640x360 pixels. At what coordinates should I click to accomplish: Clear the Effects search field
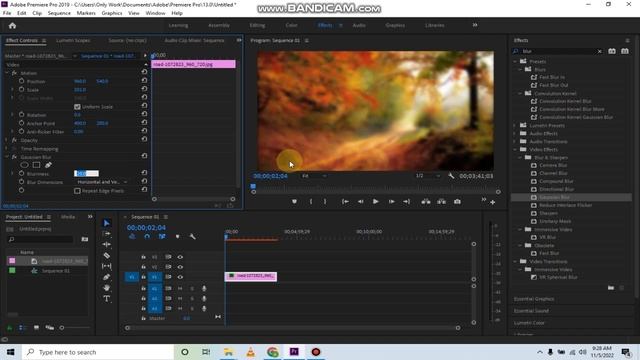coord(600,51)
